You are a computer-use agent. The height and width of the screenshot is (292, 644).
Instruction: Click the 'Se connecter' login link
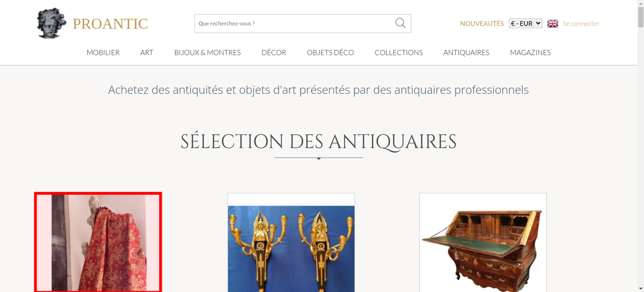[581, 23]
